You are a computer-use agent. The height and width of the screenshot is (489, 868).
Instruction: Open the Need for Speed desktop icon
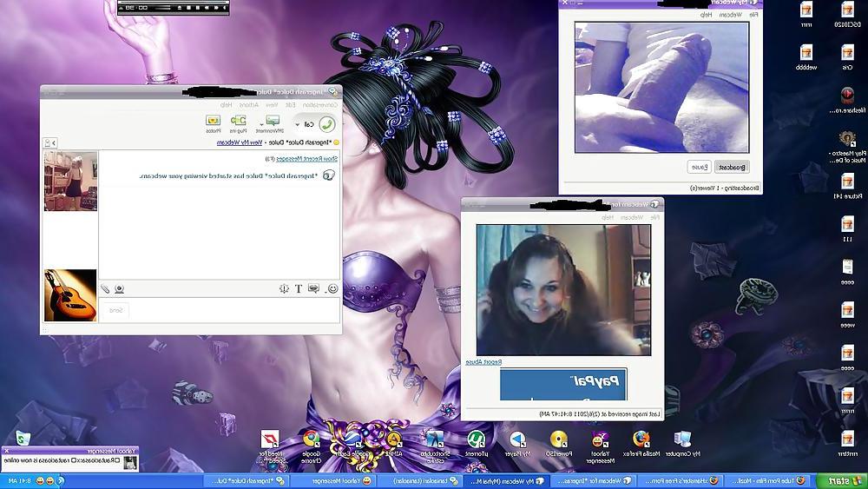tap(270, 447)
